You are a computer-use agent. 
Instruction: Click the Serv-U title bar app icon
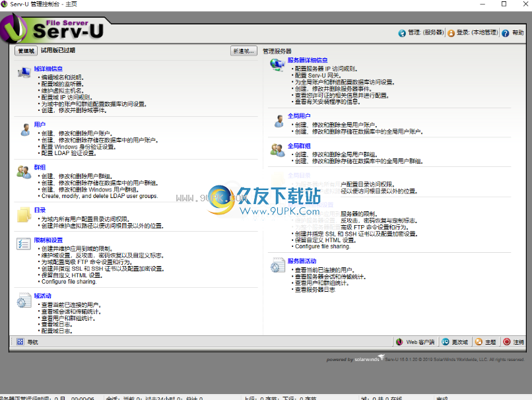pyautogui.click(x=4, y=4)
